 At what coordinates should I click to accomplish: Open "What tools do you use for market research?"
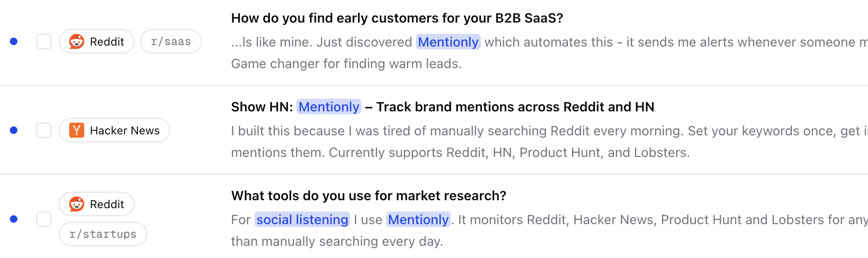(x=368, y=195)
